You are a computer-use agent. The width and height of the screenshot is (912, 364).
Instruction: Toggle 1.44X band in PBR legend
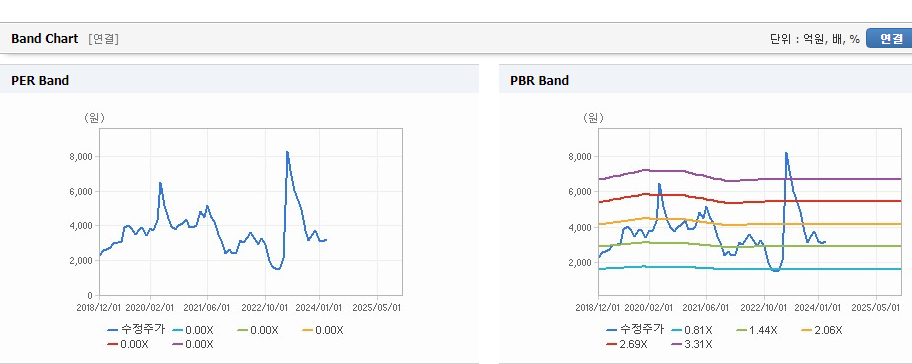pos(757,330)
